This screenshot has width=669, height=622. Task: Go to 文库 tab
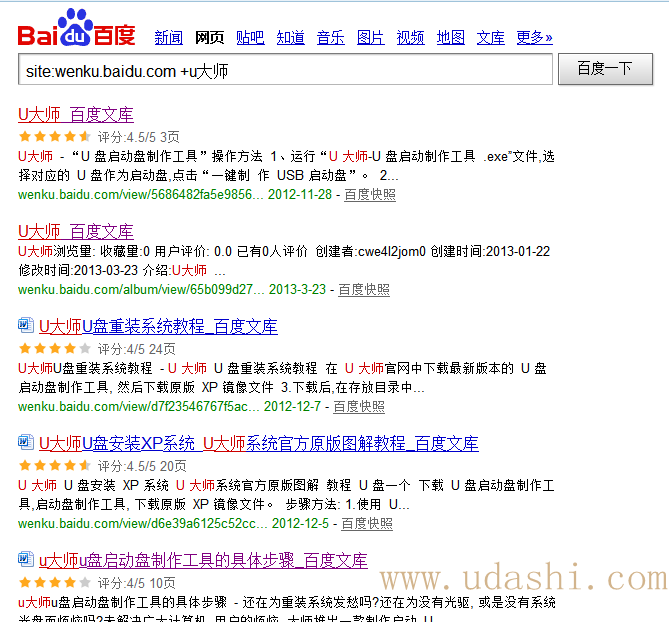click(491, 38)
